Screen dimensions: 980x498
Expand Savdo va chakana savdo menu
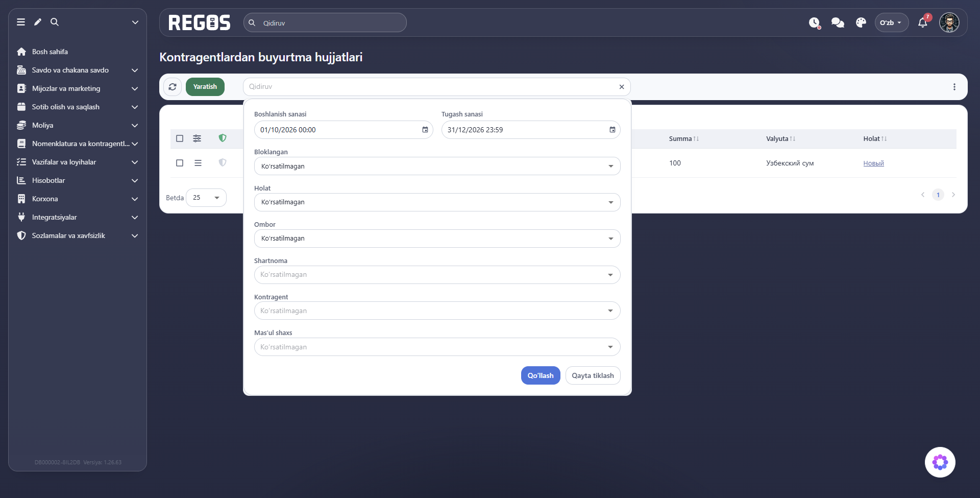pyautogui.click(x=78, y=70)
